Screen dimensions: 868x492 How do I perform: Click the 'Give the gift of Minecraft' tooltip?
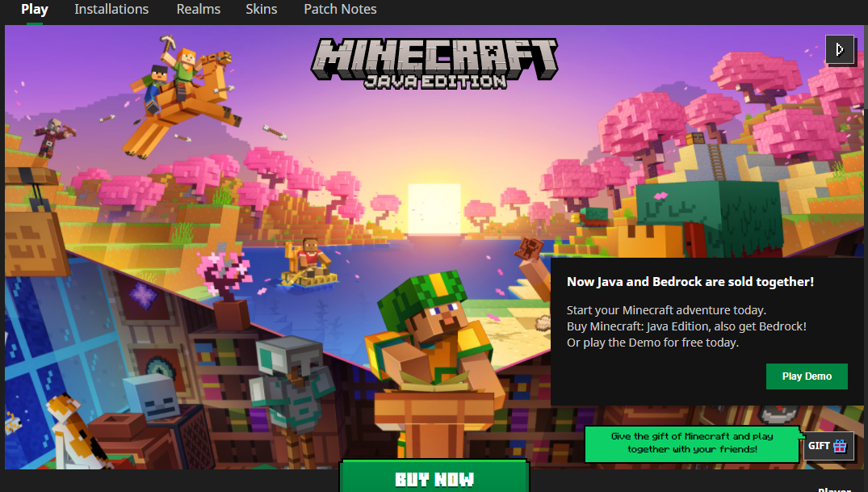click(x=692, y=444)
